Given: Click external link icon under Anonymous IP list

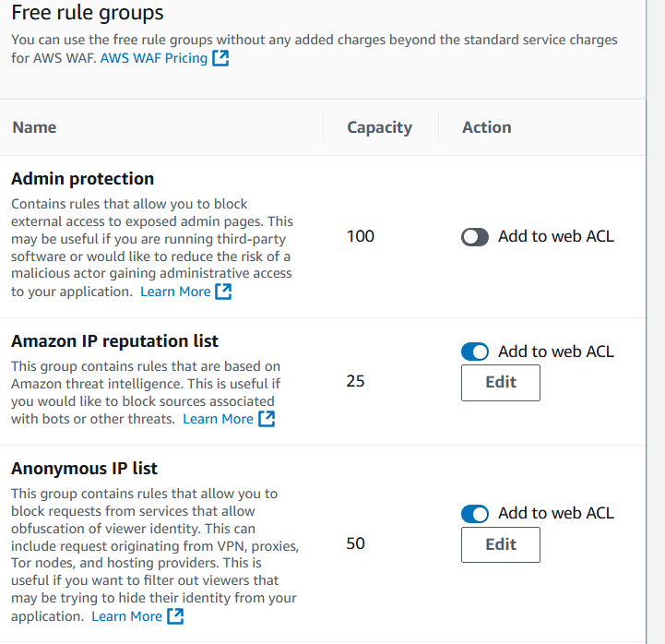Looking at the screenshot, I should coord(174,616).
